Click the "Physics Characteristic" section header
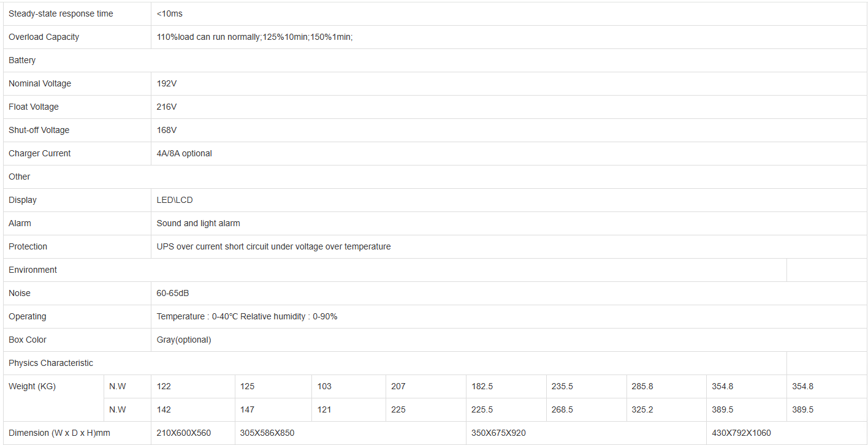 [x=51, y=363]
